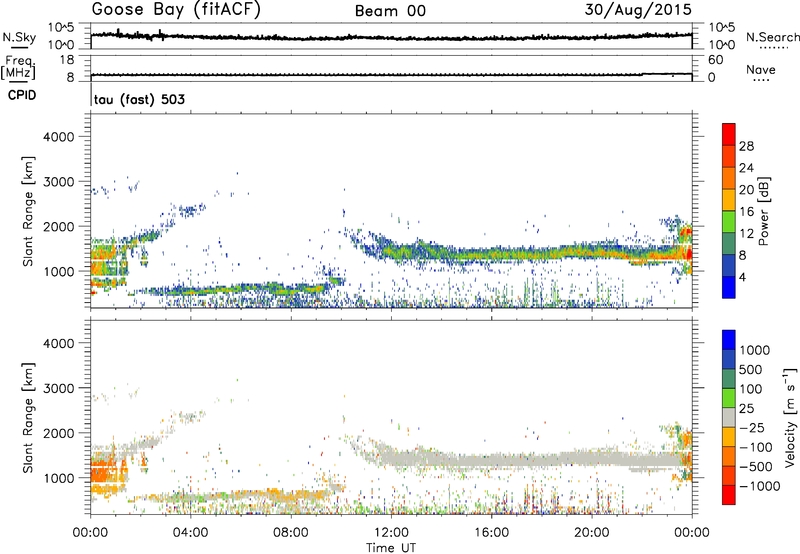Pick the blue top segment of Velocity color bar
Screen dimensions: 800x554
point(729,340)
